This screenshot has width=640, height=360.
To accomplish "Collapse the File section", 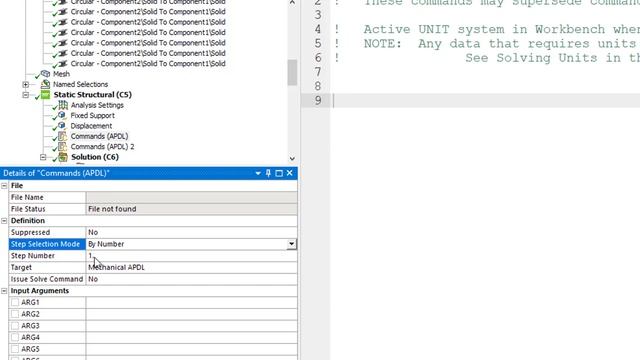I will click(4, 186).
